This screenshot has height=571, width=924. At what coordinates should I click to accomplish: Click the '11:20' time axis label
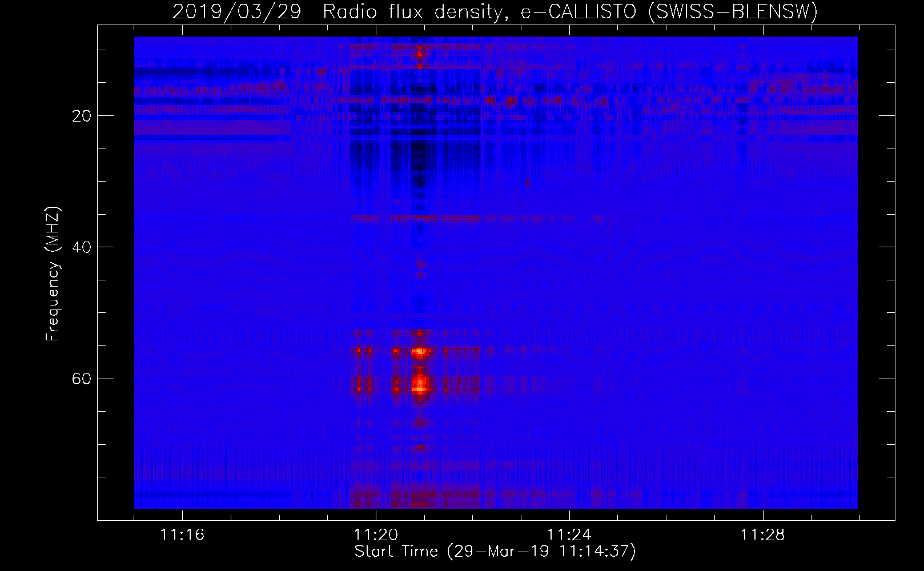[x=376, y=535]
